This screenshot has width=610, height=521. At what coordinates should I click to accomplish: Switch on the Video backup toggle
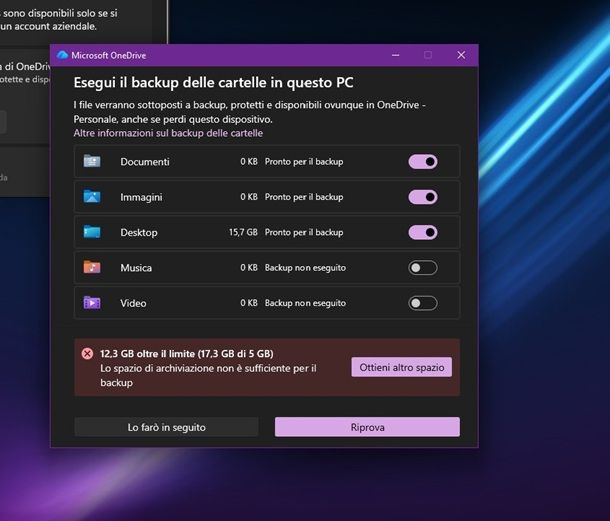(423, 303)
